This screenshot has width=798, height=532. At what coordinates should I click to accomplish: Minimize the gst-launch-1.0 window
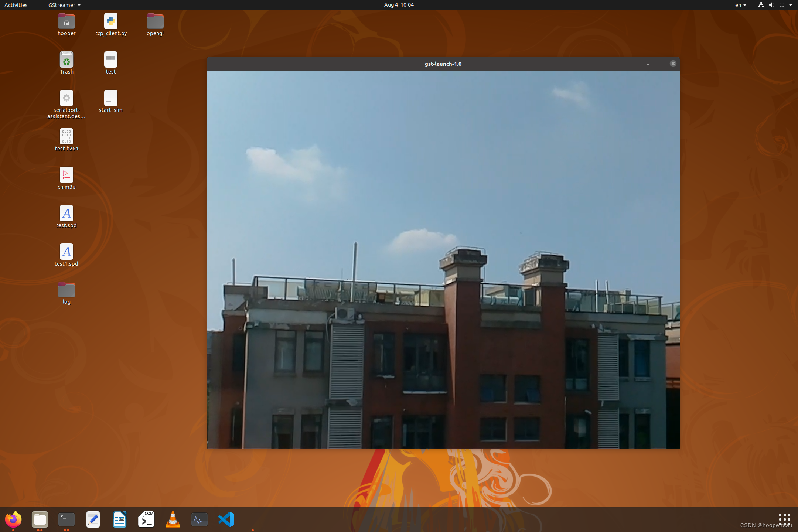[648, 64]
